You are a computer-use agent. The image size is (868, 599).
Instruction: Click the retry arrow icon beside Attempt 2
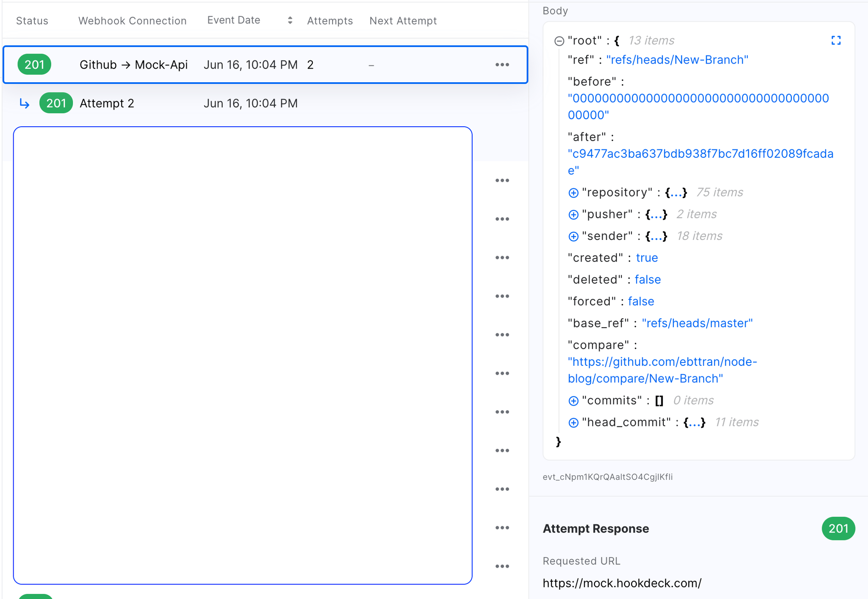[24, 103]
